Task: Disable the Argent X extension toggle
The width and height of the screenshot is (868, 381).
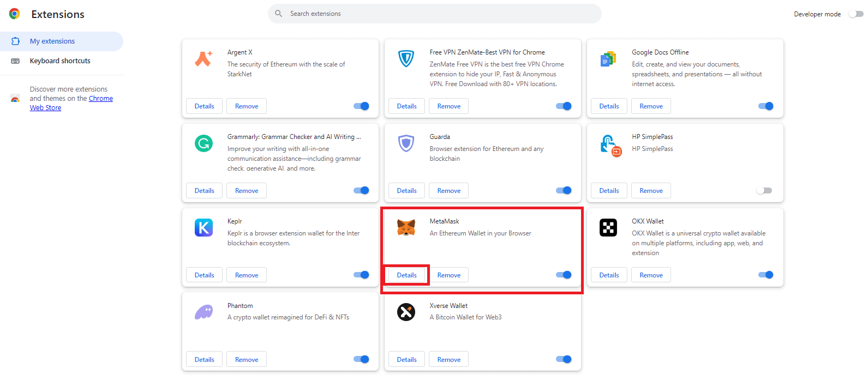Action: point(361,106)
